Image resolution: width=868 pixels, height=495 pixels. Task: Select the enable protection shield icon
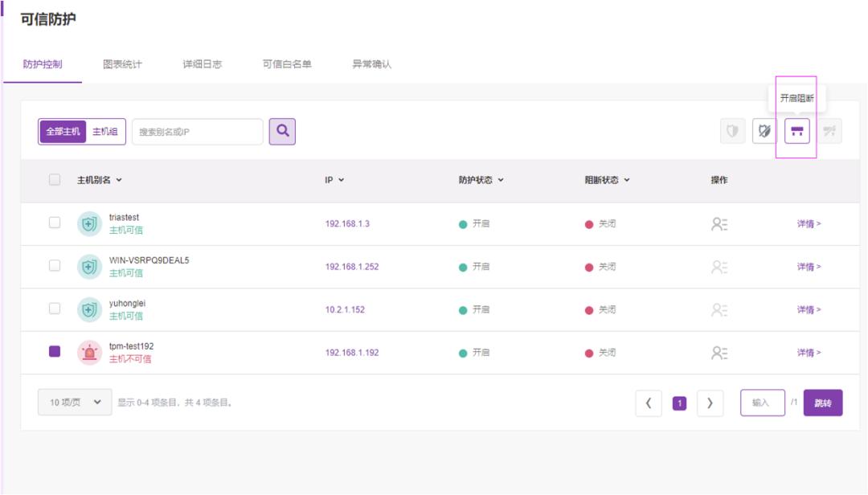click(734, 130)
